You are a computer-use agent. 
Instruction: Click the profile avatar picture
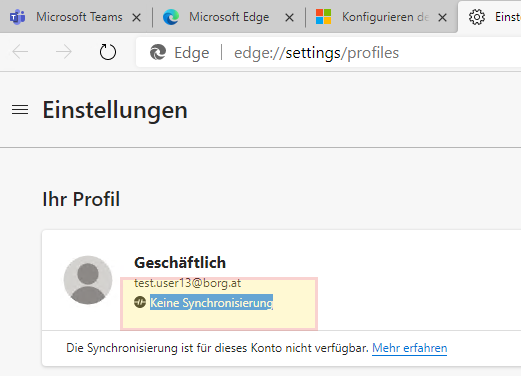(88, 280)
